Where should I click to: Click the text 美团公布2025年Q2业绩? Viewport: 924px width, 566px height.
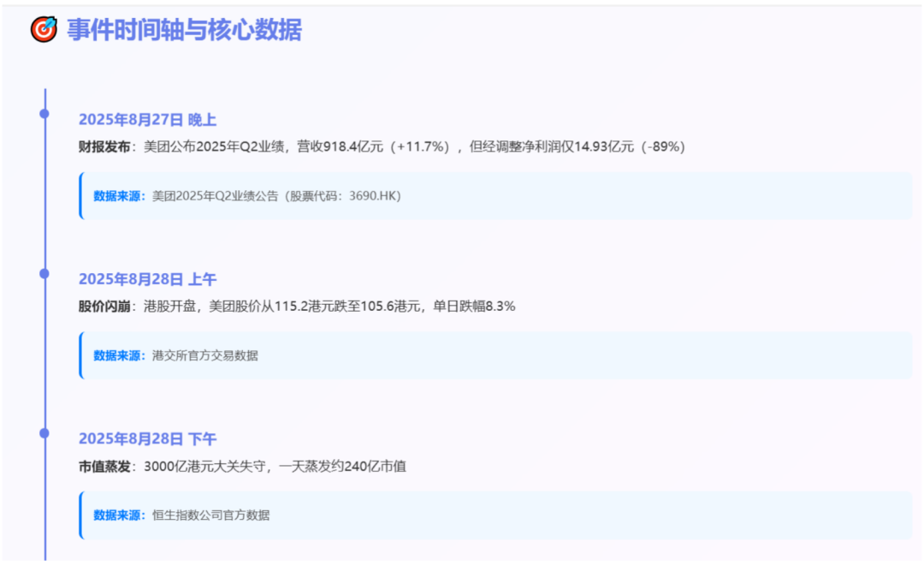click(x=215, y=146)
